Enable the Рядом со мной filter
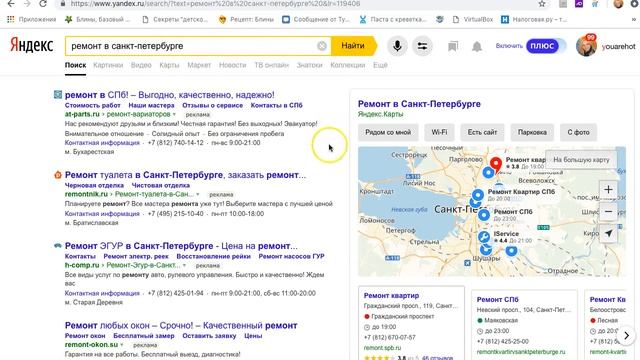This screenshot has height=360, width=640. coord(388,132)
